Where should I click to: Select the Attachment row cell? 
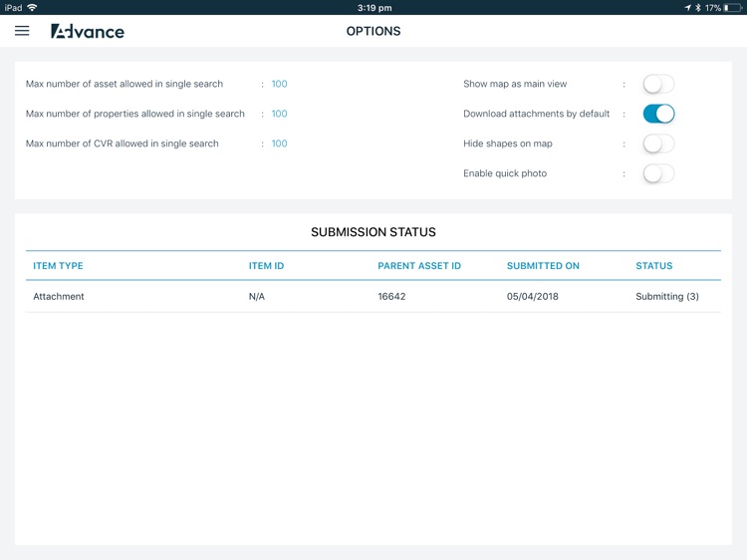pyautogui.click(x=59, y=297)
